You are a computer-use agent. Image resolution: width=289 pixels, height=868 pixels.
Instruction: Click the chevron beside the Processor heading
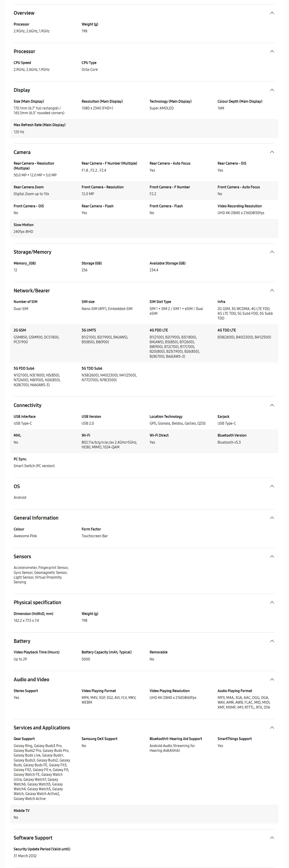point(272,52)
